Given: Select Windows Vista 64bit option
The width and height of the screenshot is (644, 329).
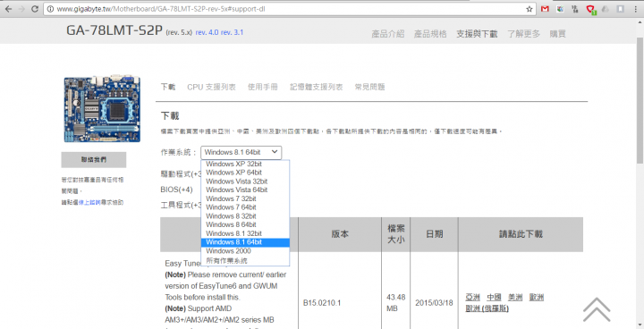Looking at the screenshot, I should 245,190.
